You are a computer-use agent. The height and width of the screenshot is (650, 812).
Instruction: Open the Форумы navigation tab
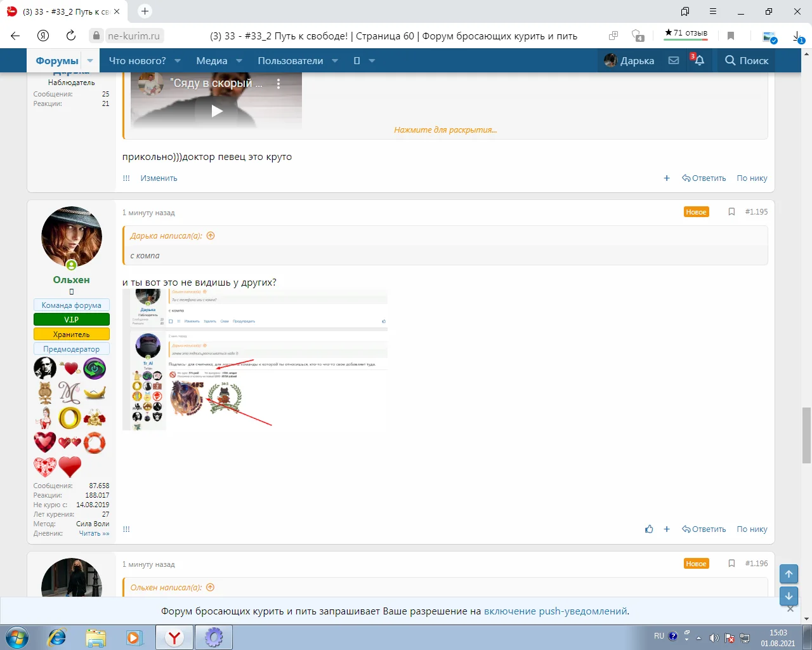tap(57, 61)
